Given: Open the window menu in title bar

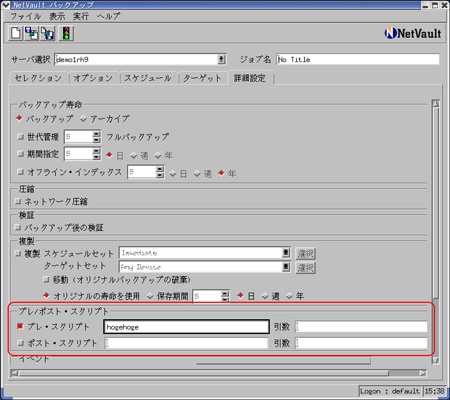Looking at the screenshot, I should [x=6, y=5].
